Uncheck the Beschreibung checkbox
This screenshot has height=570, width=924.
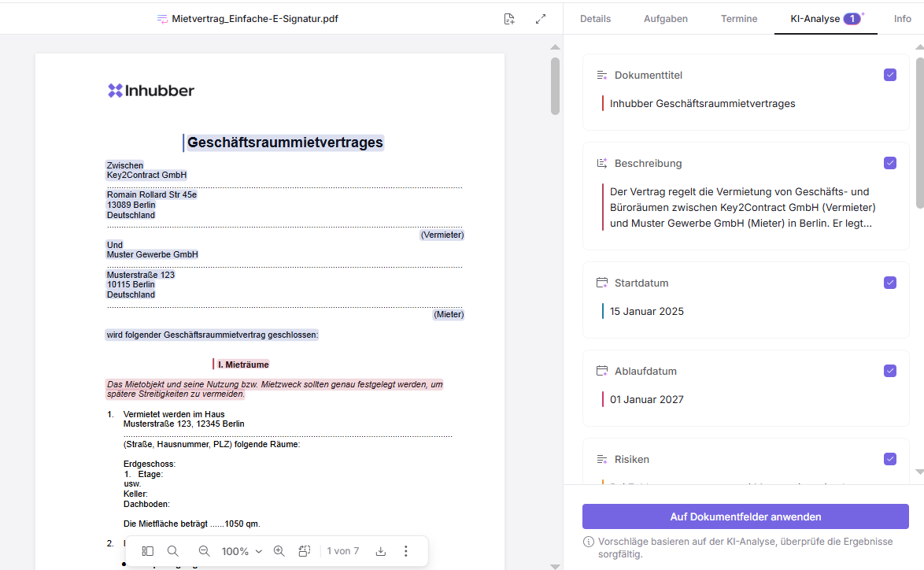point(890,163)
